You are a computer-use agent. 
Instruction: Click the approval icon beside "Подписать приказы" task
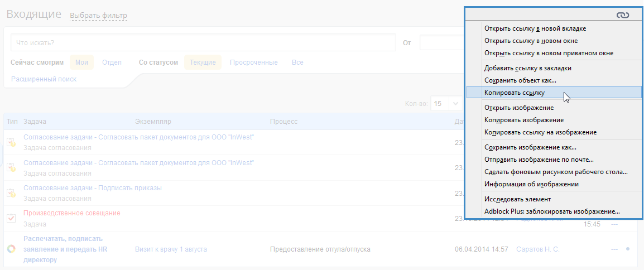point(11,192)
